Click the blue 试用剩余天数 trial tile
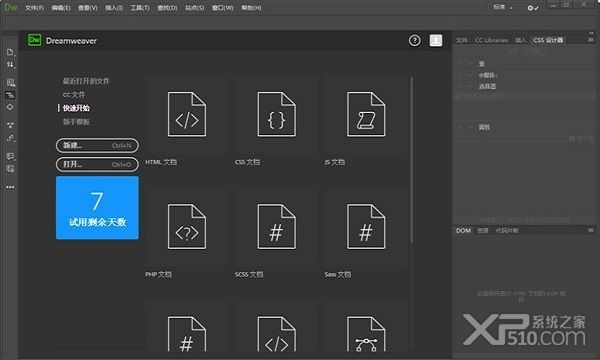This screenshot has width=600, height=360. pyautogui.click(x=97, y=208)
